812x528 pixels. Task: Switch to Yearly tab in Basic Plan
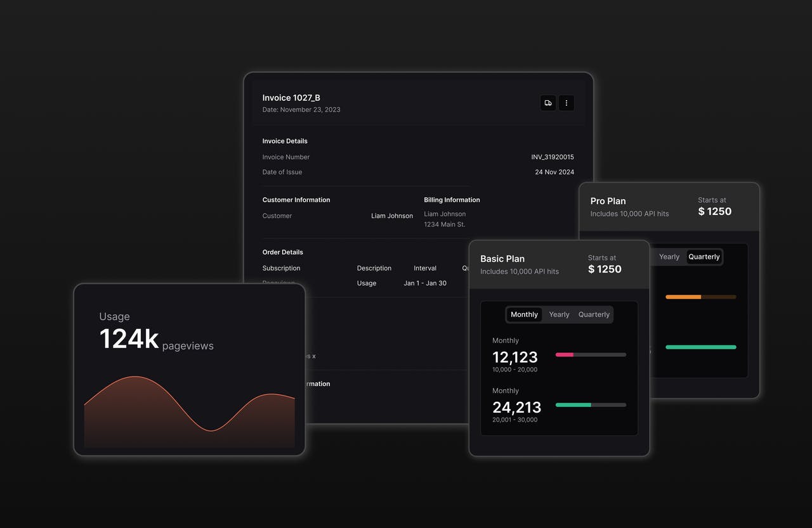click(x=559, y=314)
